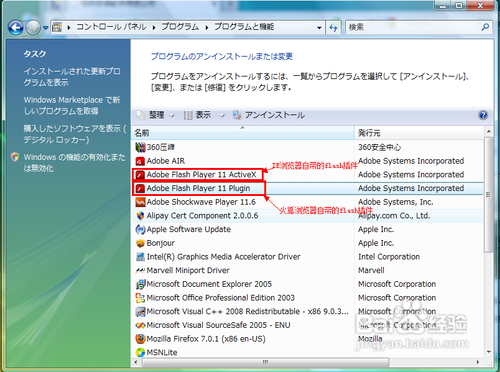
Task: Select Microsoft Visual SourceSafe 2005 - ENU icon
Action: [140, 325]
